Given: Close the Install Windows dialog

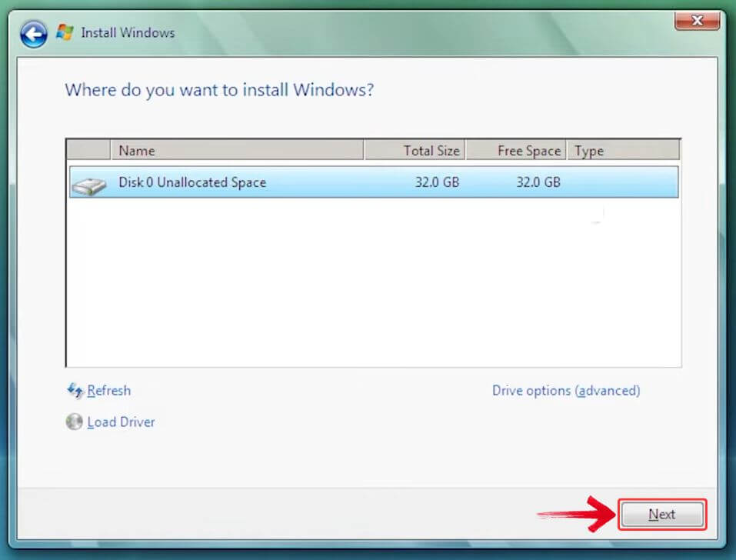Looking at the screenshot, I should point(697,21).
